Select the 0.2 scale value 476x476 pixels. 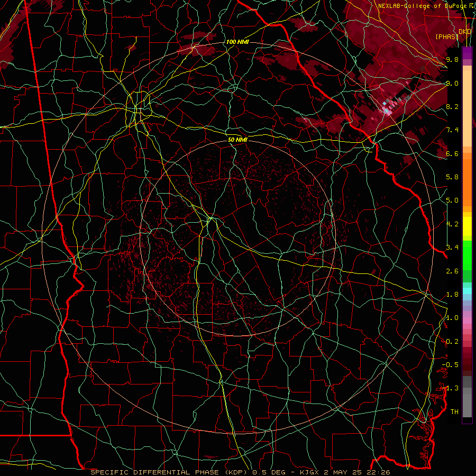pos(452,342)
